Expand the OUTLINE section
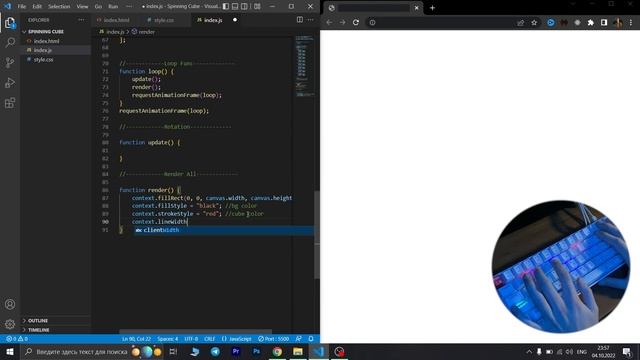Image resolution: width=640 pixels, height=360 pixels. coord(37,320)
